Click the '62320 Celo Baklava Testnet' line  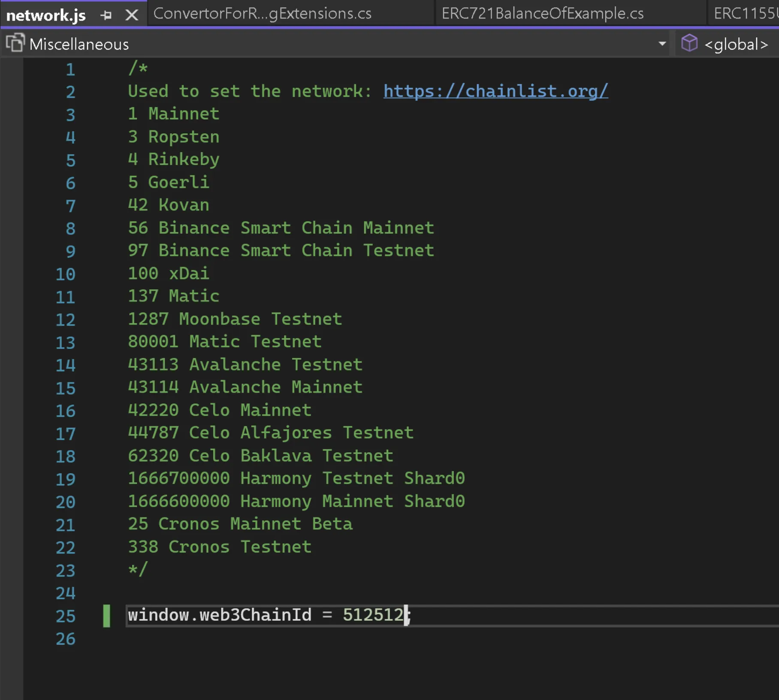[x=260, y=456]
